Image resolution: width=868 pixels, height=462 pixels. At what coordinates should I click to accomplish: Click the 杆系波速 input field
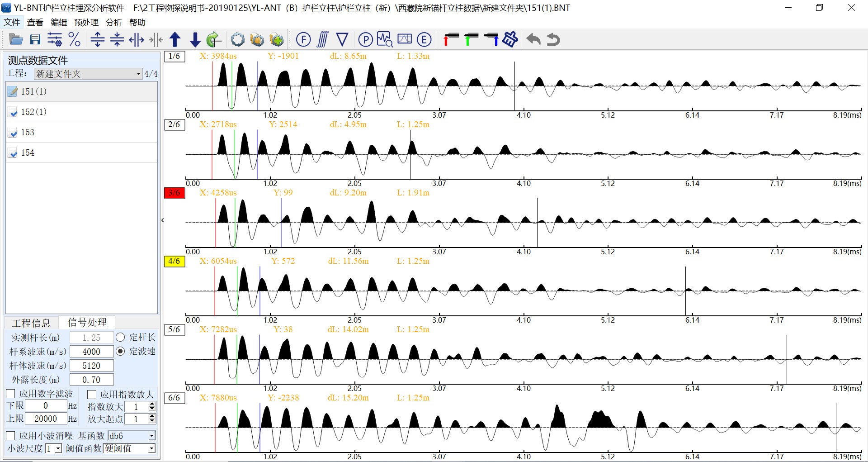[x=91, y=352]
